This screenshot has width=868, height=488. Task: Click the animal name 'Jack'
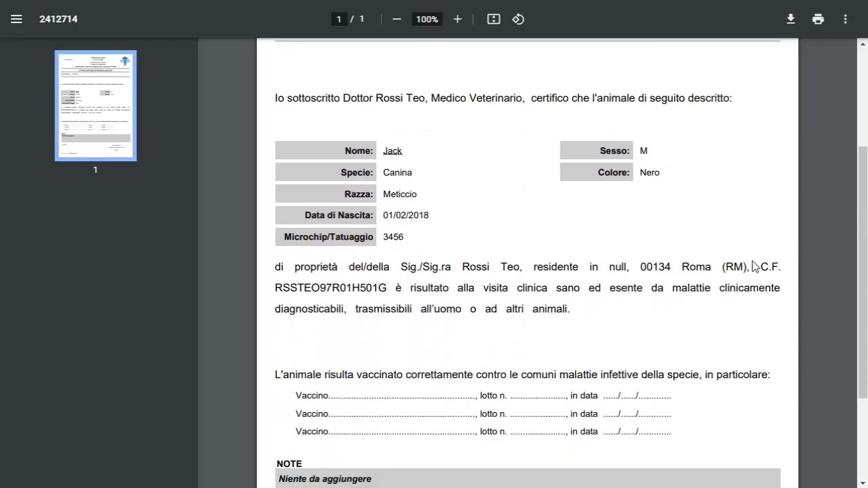[x=393, y=150]
